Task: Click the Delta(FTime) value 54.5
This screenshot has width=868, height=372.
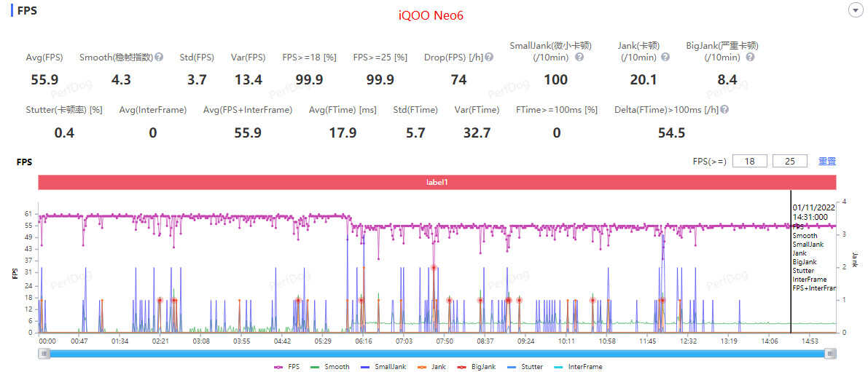Action: [x=671, y=132]
